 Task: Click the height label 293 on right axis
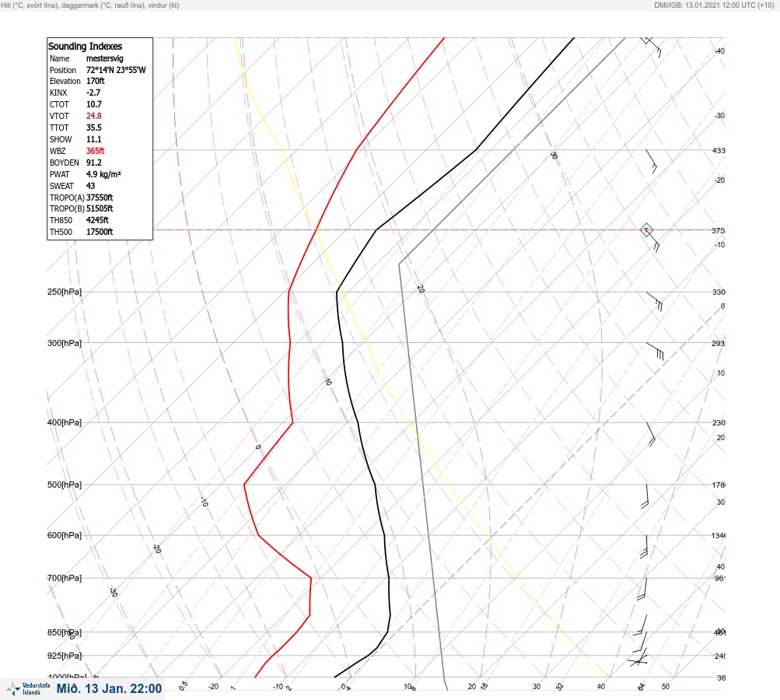tap(719, 343)
